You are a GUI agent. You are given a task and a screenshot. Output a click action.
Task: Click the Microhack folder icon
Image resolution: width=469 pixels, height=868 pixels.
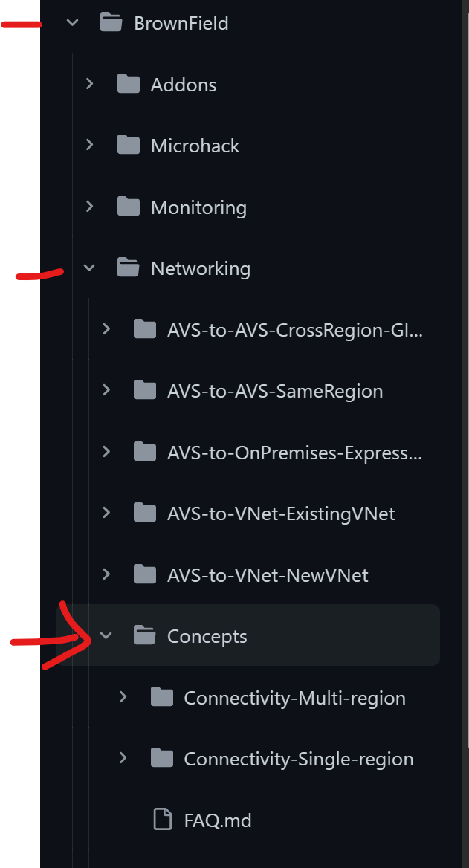pyautogui.click(x=127, y=145)
